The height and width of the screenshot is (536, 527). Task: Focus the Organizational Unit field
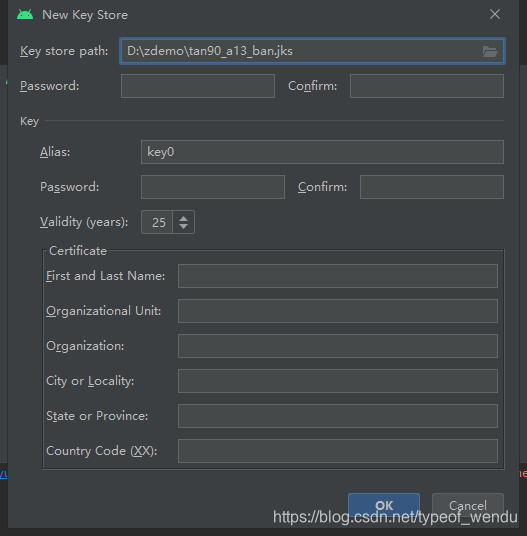pos(338,311)
